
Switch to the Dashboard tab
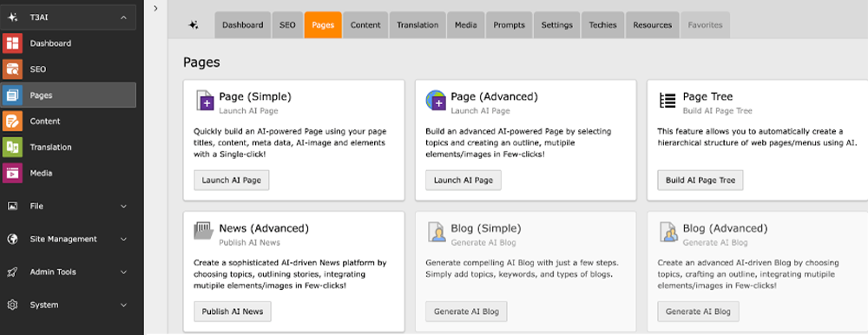242,25
